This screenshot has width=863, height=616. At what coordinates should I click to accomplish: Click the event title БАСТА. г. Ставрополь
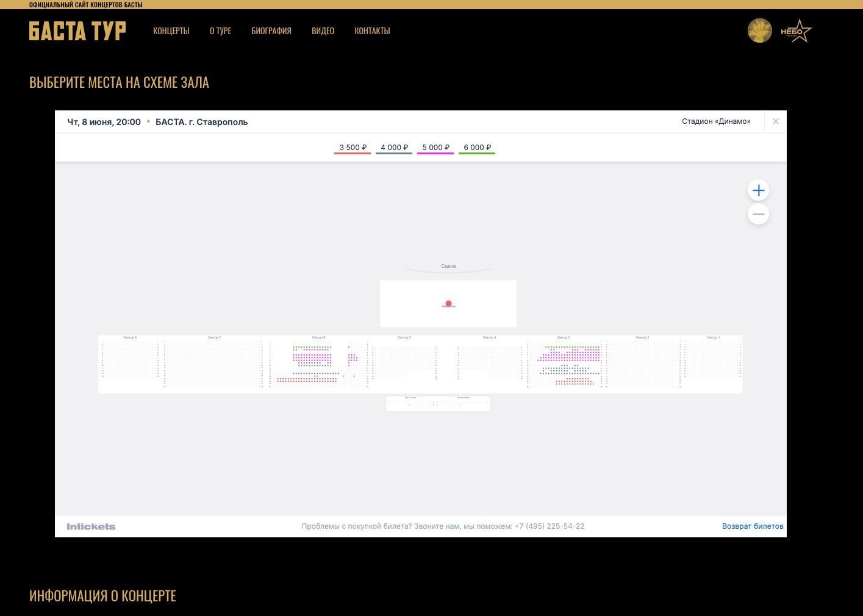201,122
